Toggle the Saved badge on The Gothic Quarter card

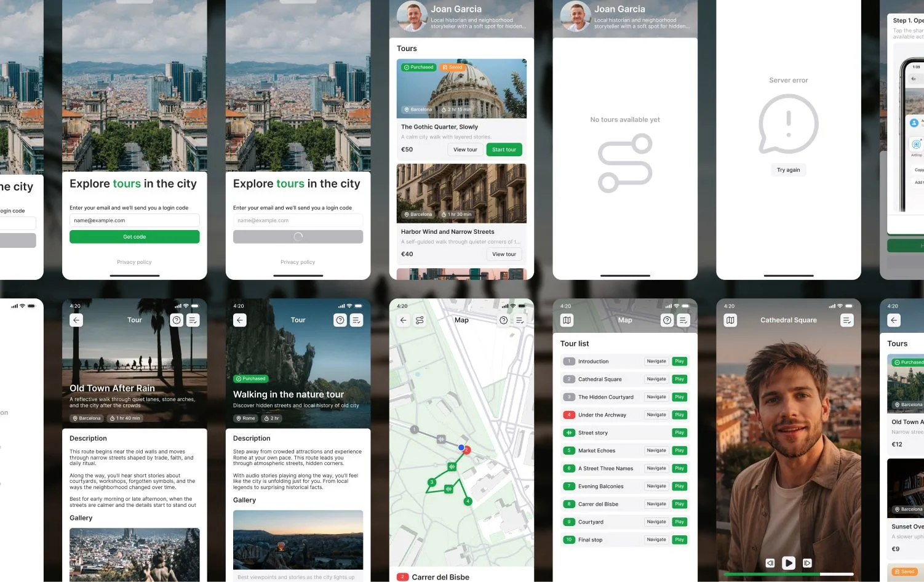(453, 67)
